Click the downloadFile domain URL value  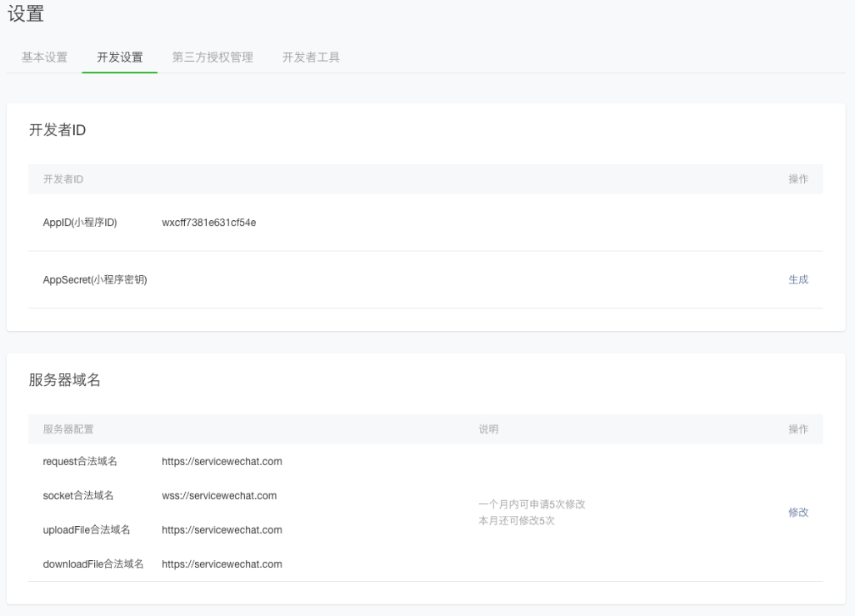click(222, 564)
